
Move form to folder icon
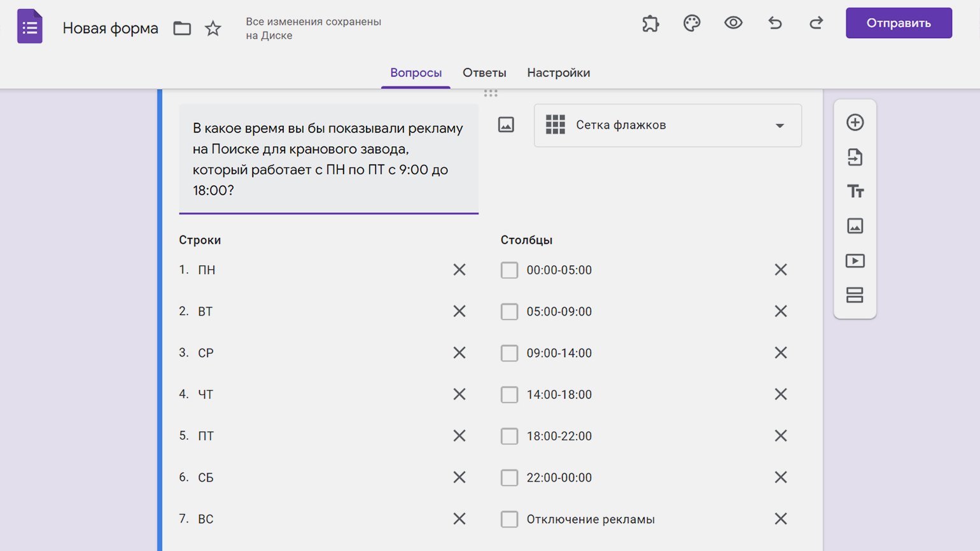pos(182,28)
